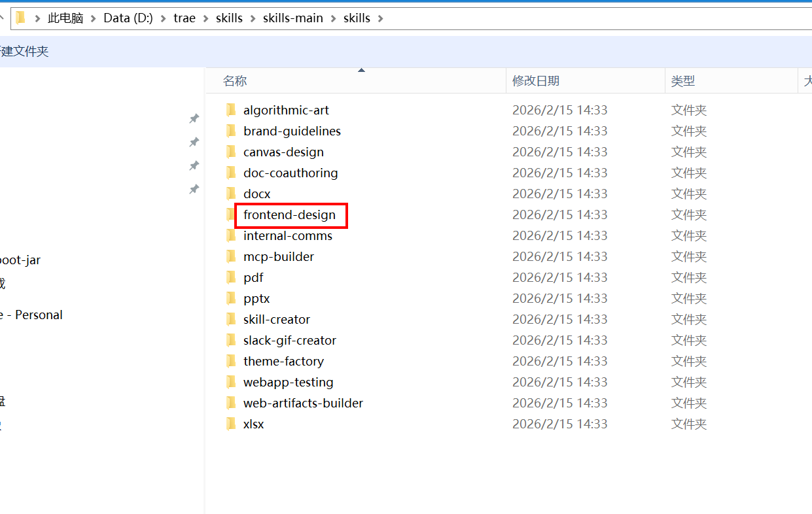Go to skills-main in the address path
The image size is (812, 514).
[292, 18]
